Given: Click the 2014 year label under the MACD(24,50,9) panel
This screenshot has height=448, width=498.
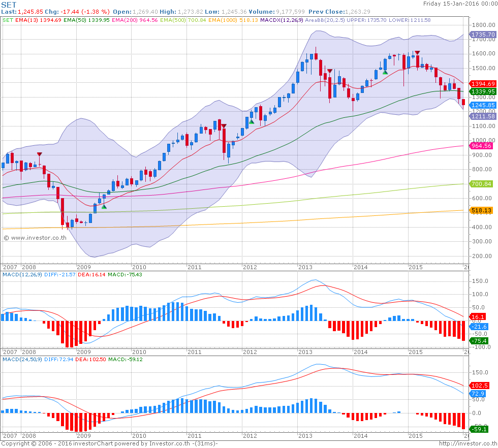Looking at the screenshot, I should (x=360, y=436).
